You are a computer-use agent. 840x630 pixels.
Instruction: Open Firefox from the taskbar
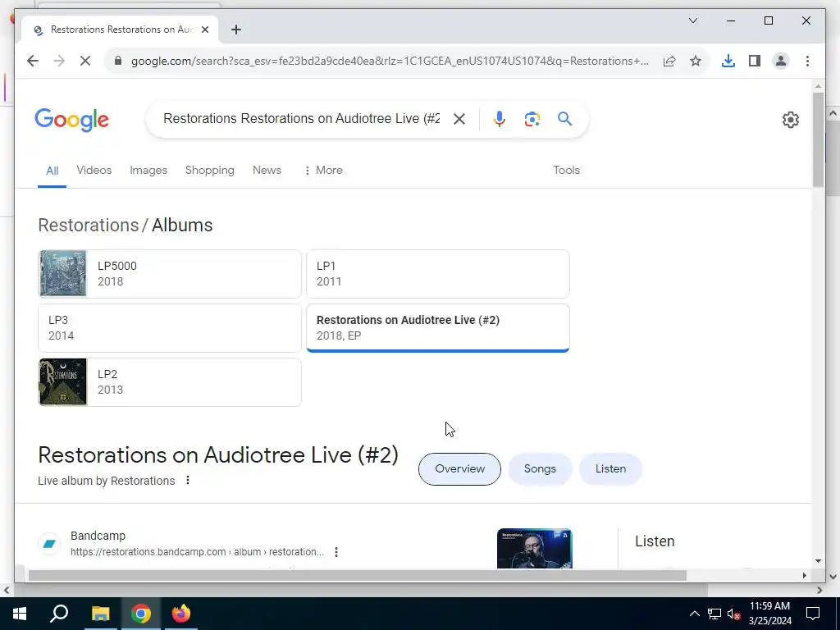point(181,614)
